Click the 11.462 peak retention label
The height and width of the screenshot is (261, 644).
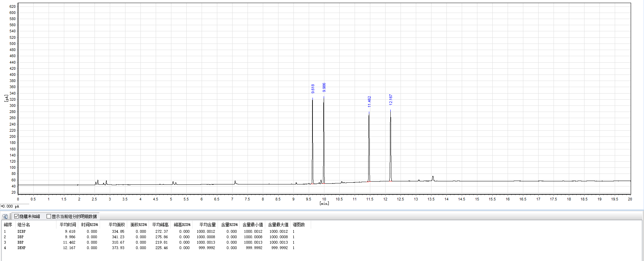click(369, 102)
